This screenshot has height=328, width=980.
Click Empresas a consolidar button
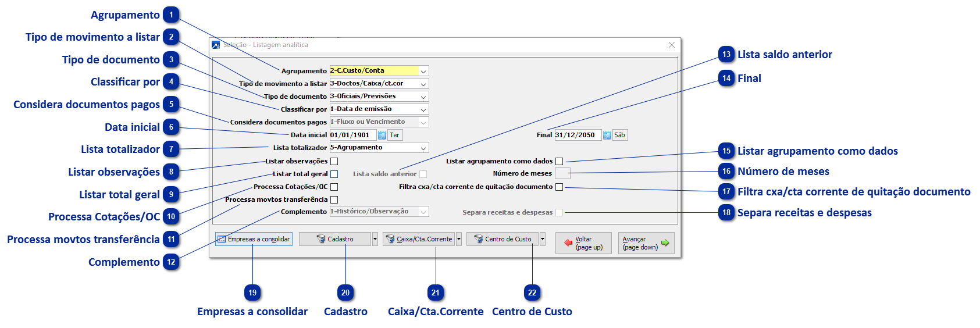(x=254, y=239)
